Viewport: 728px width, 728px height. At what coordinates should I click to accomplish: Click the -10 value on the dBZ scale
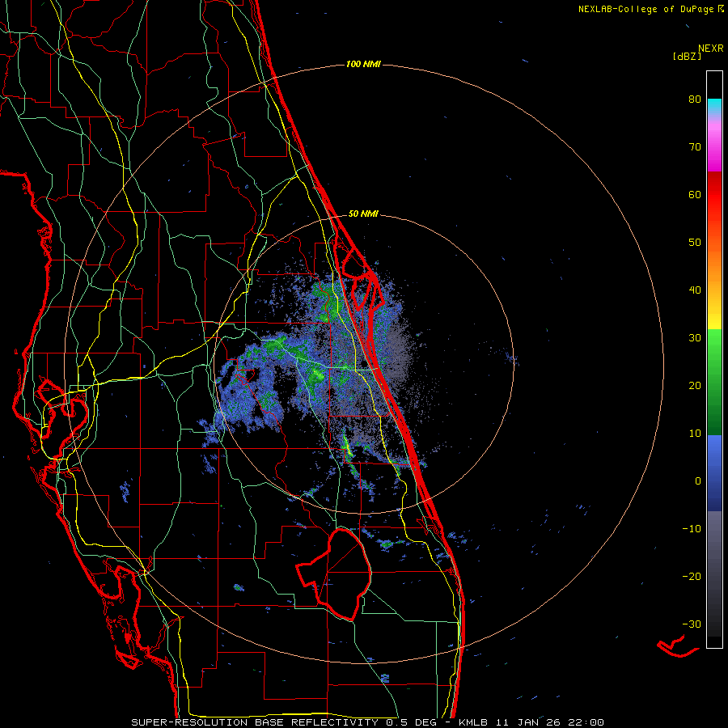(692, 529)
